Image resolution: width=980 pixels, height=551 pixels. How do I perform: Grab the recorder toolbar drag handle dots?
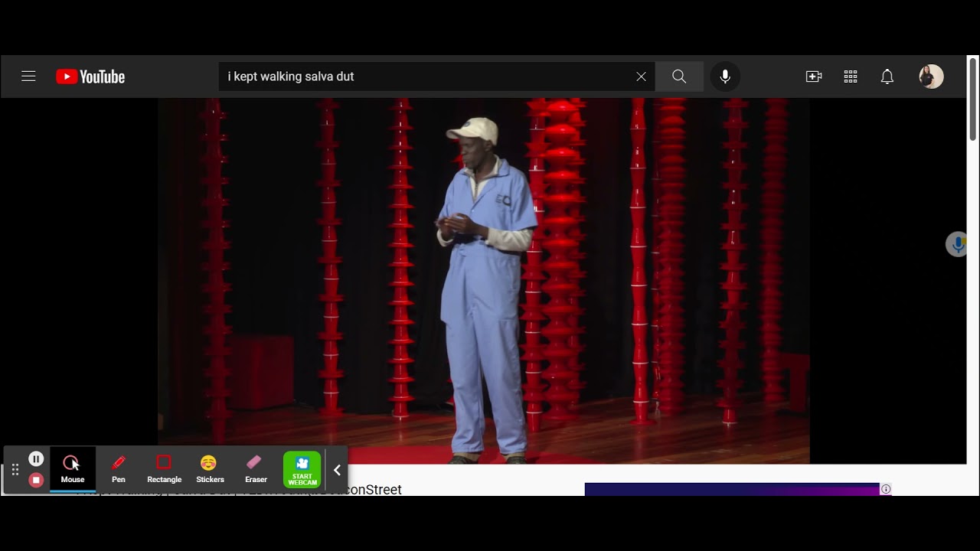coord(15,470)
